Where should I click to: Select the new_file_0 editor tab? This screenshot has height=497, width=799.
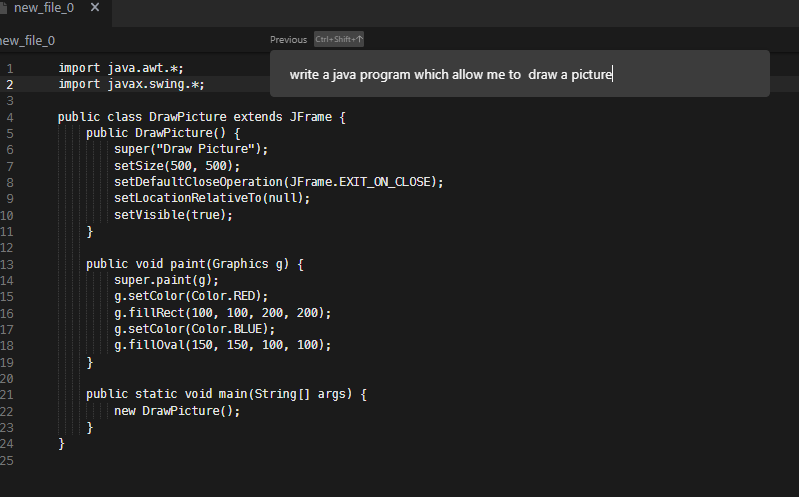pyautogui.click(x=45, y=8)
